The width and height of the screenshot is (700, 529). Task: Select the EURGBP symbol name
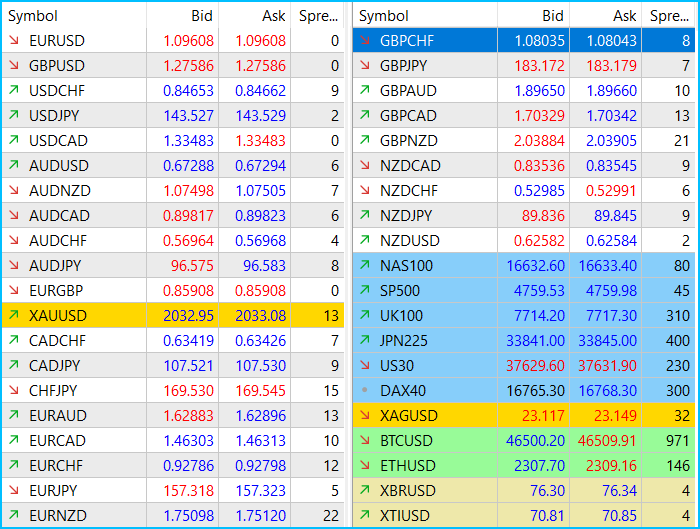pyautogui.click(x=58, y=291)
